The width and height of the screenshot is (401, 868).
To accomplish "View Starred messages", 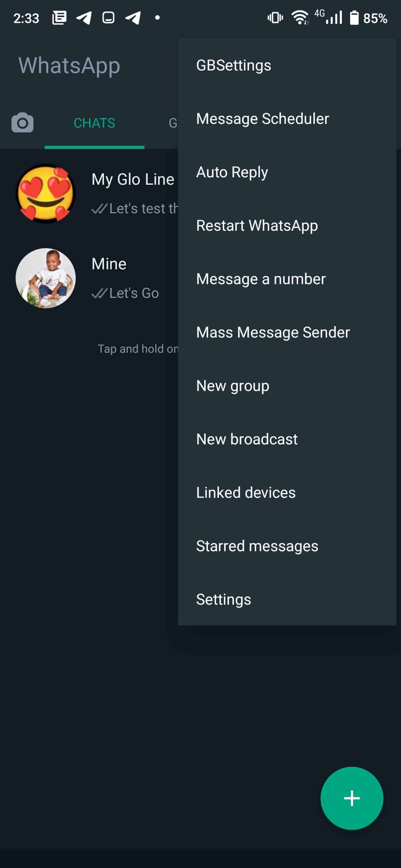I will click(x=257, y=546).
